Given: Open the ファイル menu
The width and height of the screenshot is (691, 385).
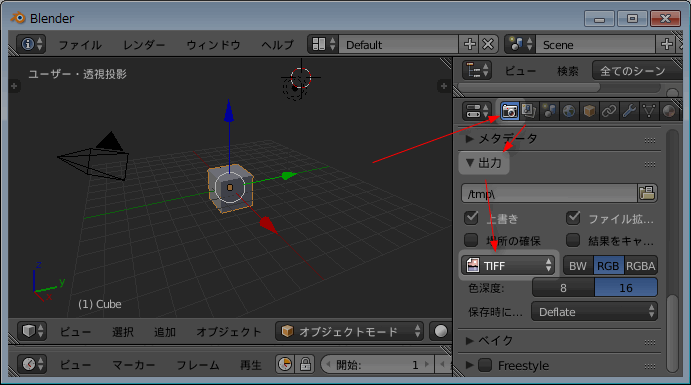Looking at the screenshot, I should [80, 45].
